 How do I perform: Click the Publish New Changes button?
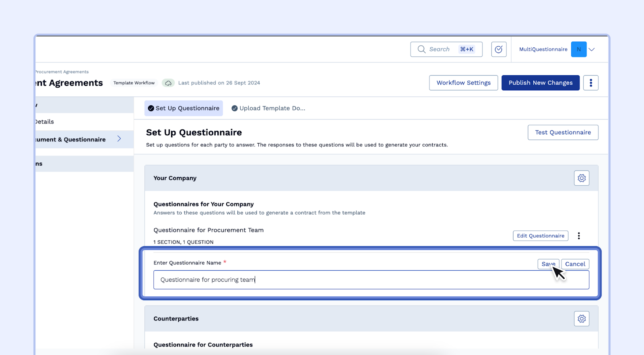pyautogui.click(x=540, y=83)
